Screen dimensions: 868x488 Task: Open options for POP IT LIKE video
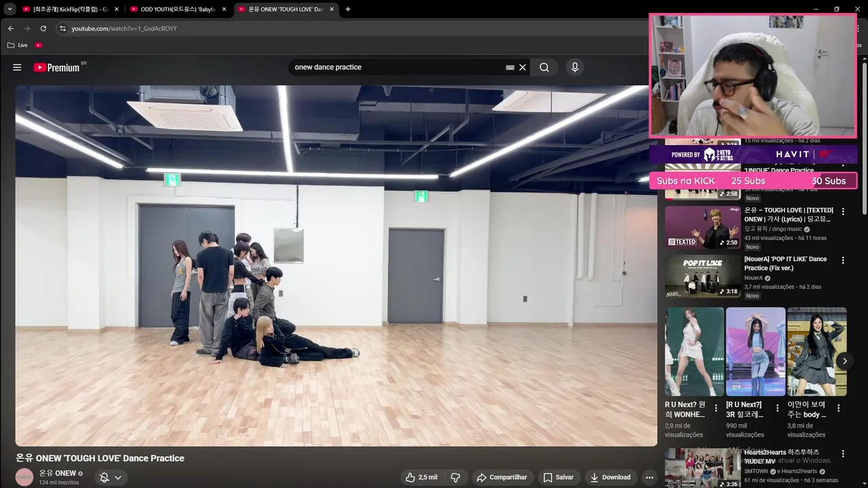[x=843, y=260]
